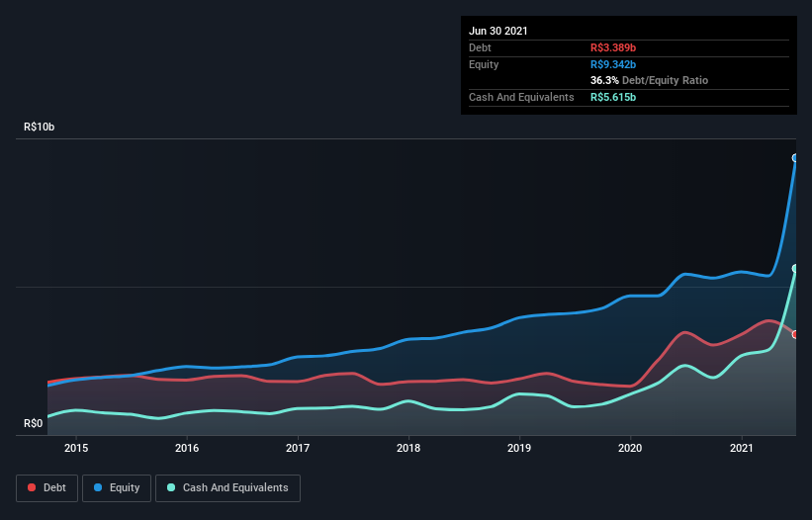Click the 2015 x-axis label
This screenshot has height=520, width=812.
(76, 448)
